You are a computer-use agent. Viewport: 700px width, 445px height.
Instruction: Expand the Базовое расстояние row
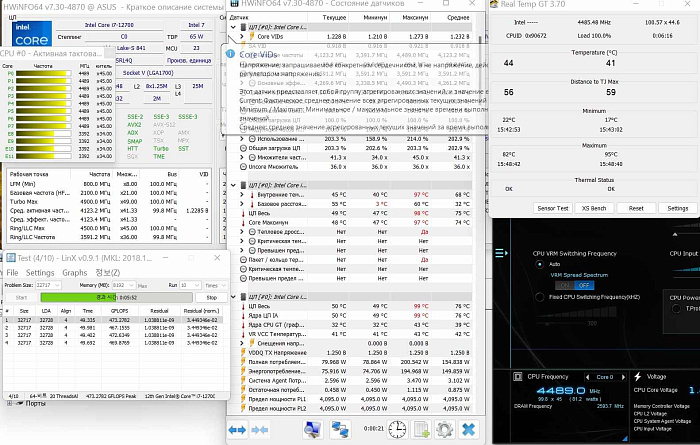click(242, 204)
